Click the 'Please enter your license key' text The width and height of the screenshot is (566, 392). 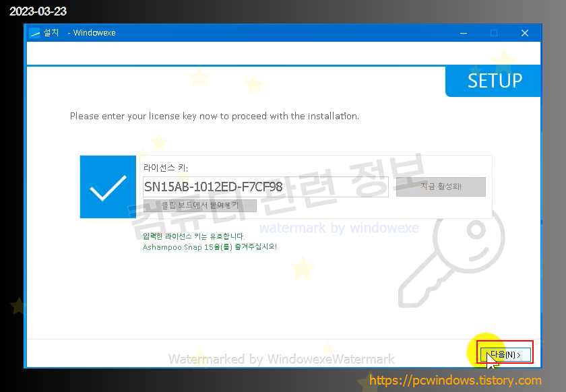(214, 117)
